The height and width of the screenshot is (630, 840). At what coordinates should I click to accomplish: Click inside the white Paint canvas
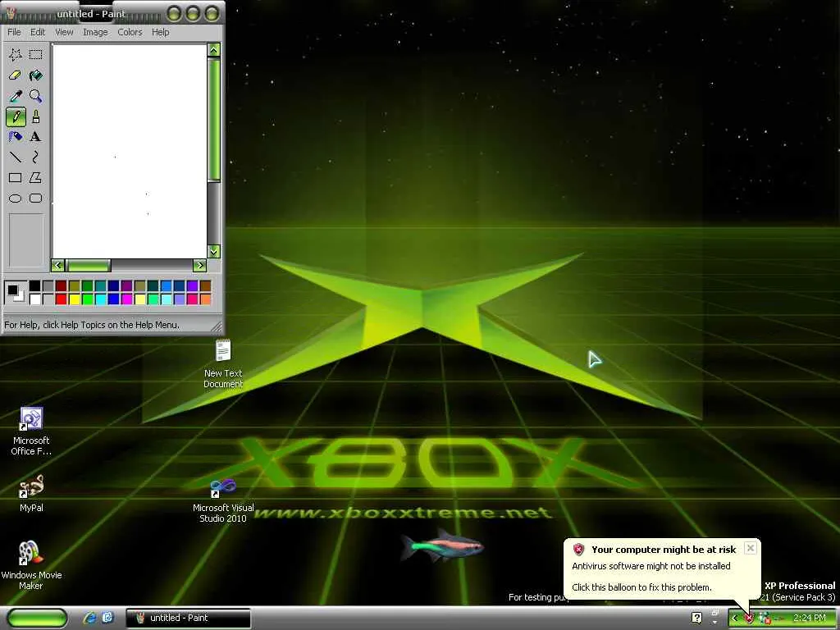pyautogui.click(x=129, y=151)
